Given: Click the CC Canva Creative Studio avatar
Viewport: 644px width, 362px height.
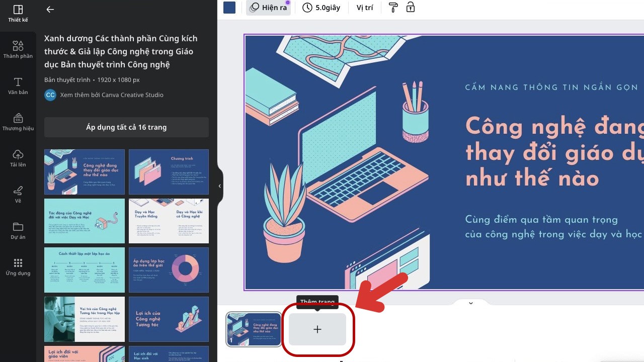Looking at the screenshot, I should (50, 95).
